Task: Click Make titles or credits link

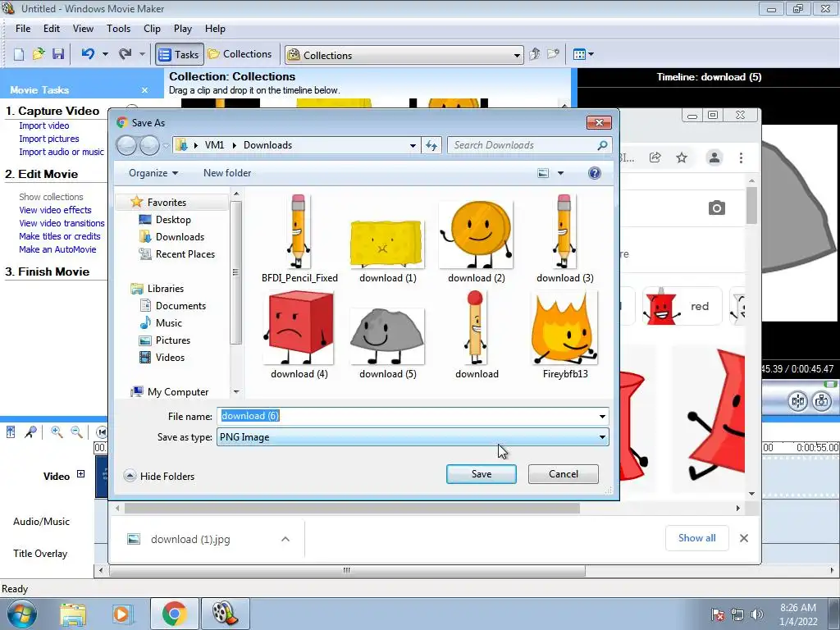Action: pos(59,236)
